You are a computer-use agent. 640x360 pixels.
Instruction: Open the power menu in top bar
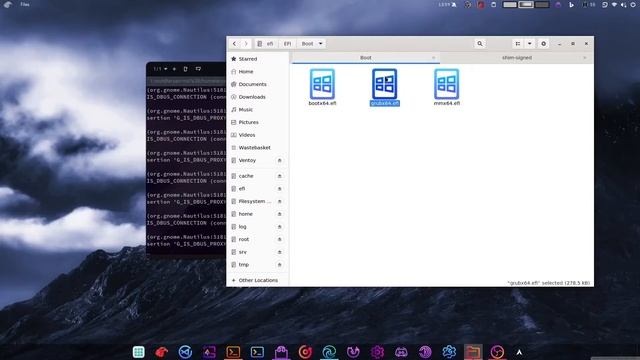[633, 4]
